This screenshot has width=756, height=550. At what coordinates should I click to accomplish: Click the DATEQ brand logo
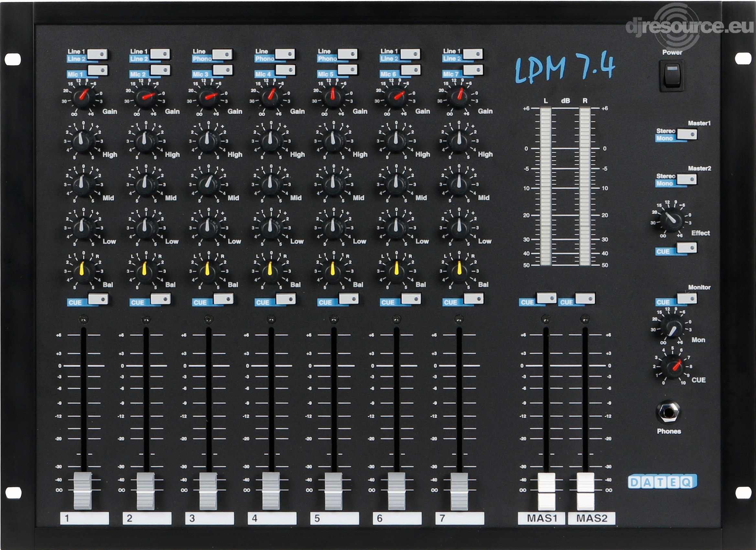(662, 482)
